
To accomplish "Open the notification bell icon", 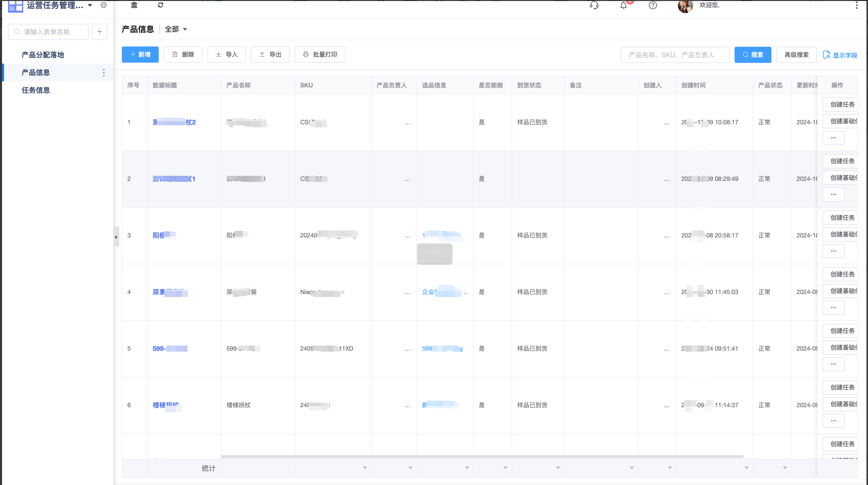I will tap(624, 6).
